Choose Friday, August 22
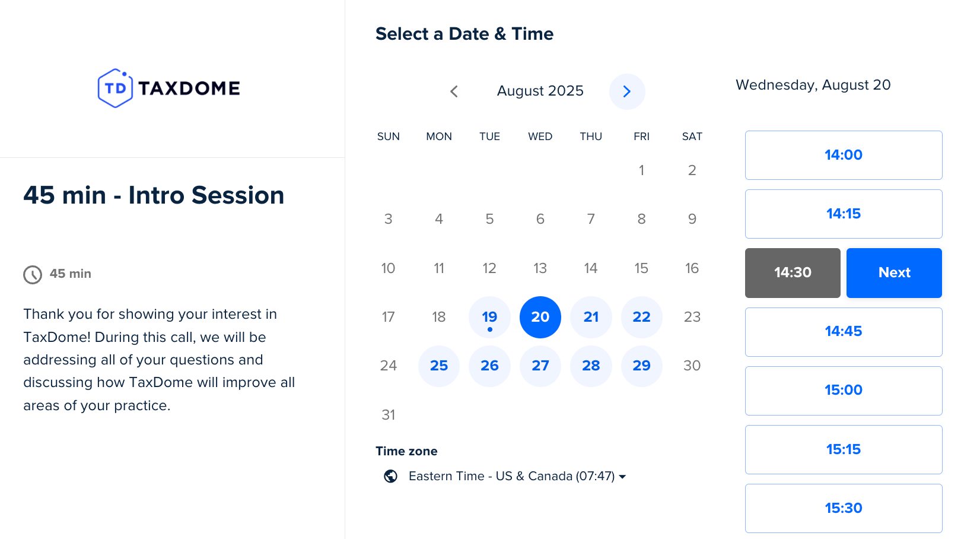This screenshot has width=980, height=539. [x=641, y=317]
